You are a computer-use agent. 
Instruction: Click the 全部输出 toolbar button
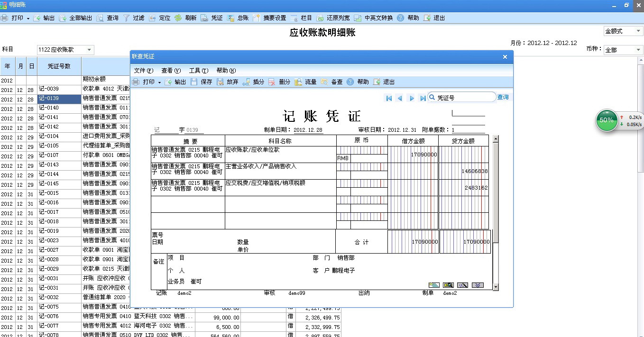(x=75, y=18)
